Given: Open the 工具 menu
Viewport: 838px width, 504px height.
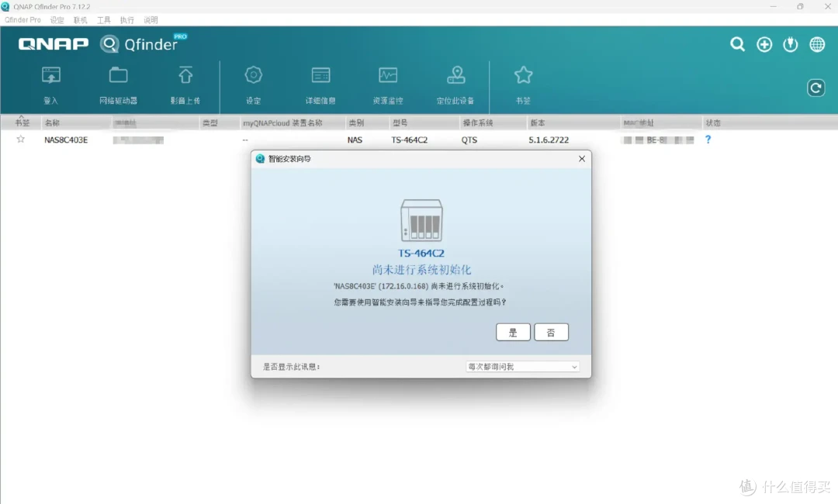Looking at the screenshot, I should tap(104, 19).
